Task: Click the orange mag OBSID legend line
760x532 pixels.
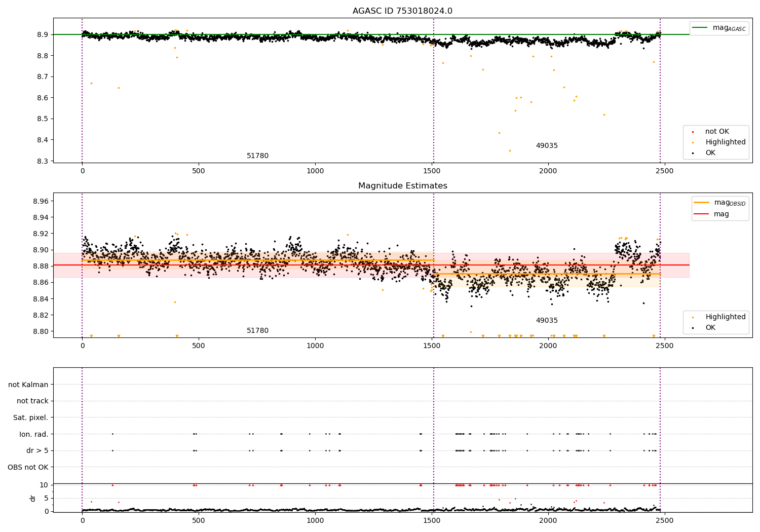Action: (x=702, y=203)
